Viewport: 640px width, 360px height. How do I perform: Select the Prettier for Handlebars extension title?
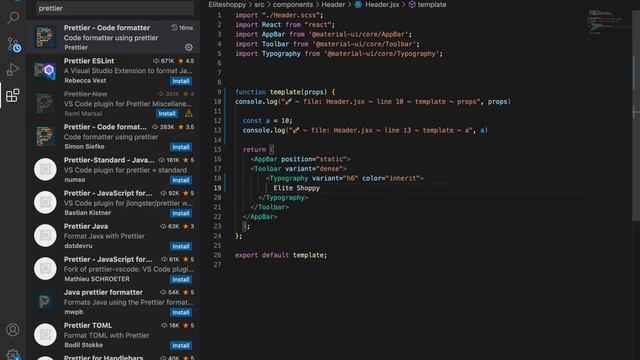click(104, 358)
